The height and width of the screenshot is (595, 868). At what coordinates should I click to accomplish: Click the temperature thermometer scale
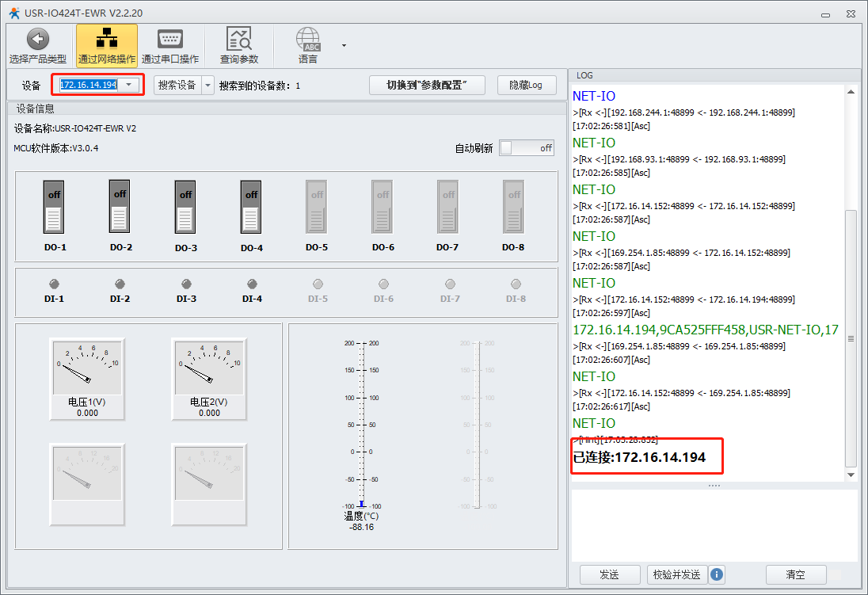(361, 425)
